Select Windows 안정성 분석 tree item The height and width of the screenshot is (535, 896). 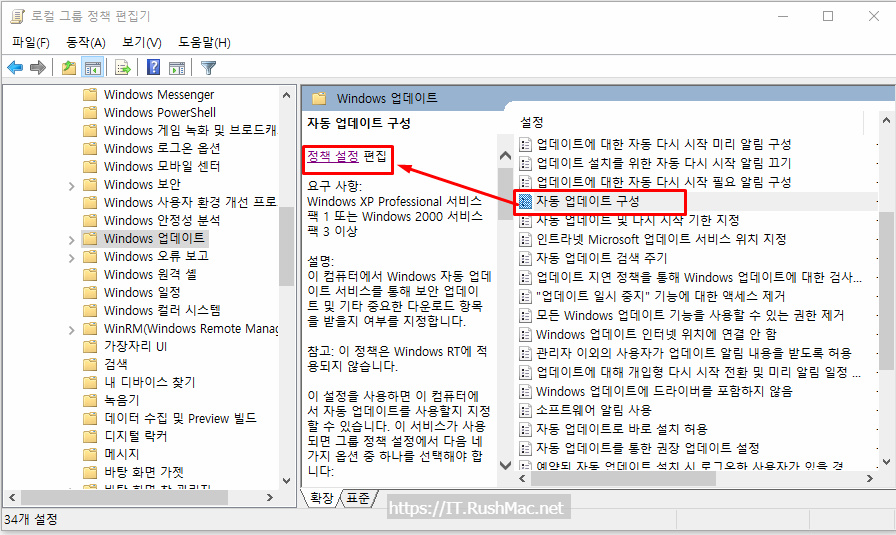point(162,221)
